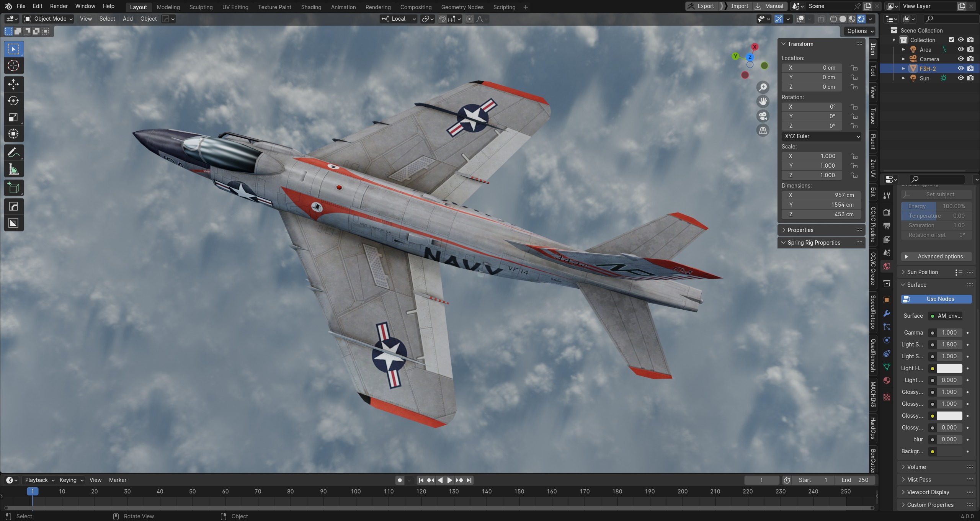This screenshot has height=521, width=980.
Task: Open the Render properties tab icon
Action: pyautogui.click(x=887, y=212)
